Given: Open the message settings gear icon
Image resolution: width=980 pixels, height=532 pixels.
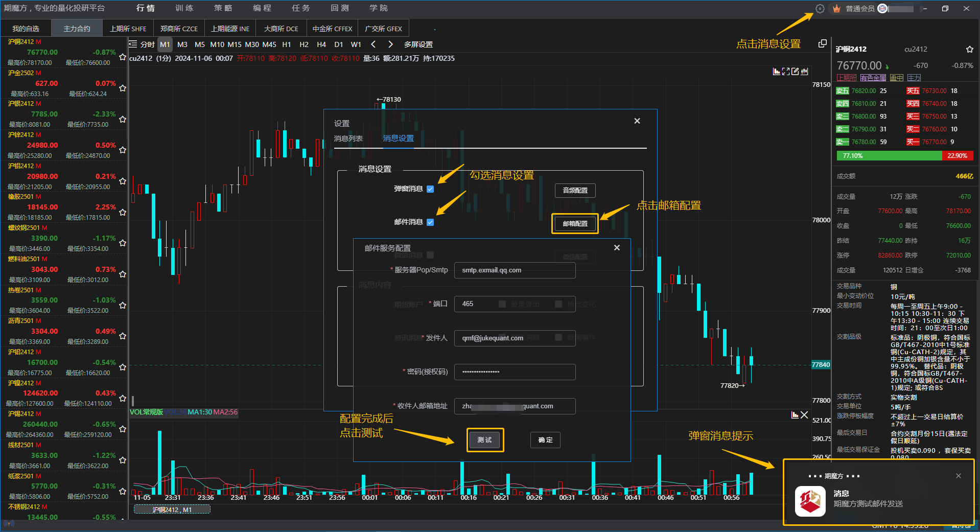Looking at the screenshot, I should (820, 9).
